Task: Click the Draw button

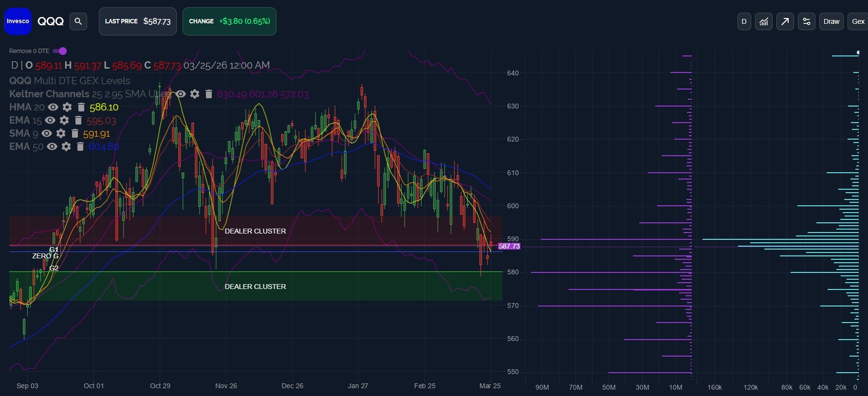Action: pos(831,21)
